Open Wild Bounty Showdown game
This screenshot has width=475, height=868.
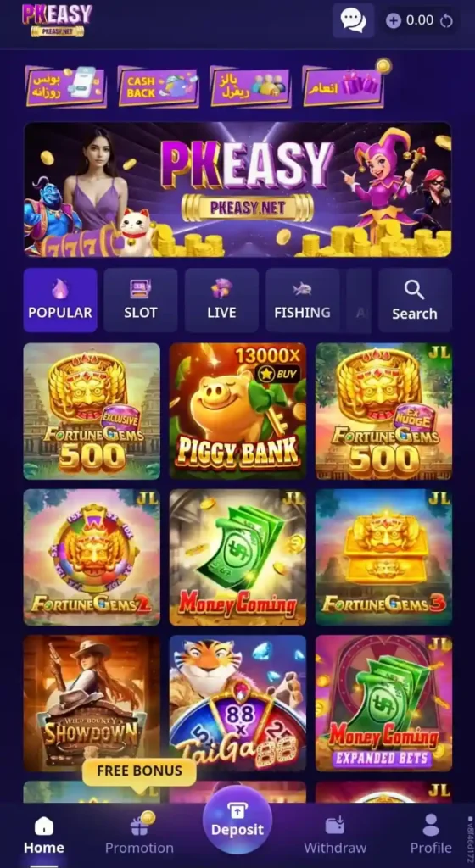pos(92,703)
